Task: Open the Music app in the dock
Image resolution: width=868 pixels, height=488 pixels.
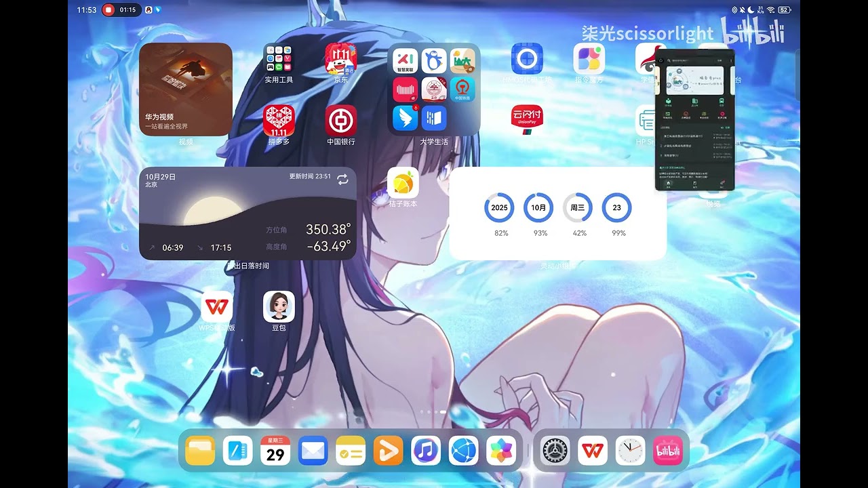Action: (426, 451)
